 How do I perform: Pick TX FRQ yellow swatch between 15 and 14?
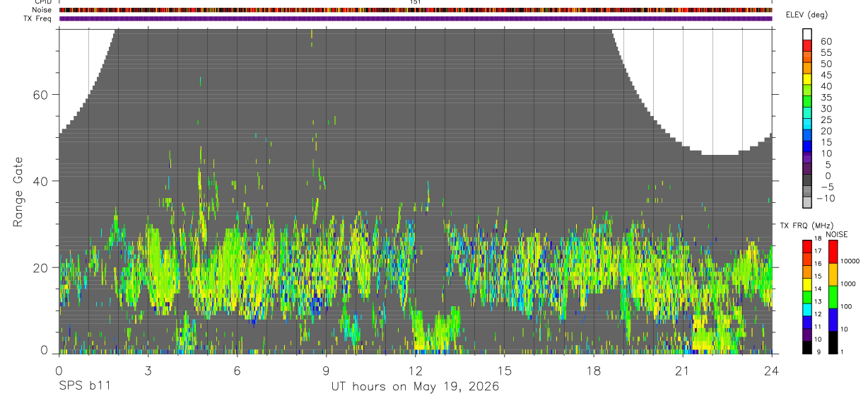807,284
